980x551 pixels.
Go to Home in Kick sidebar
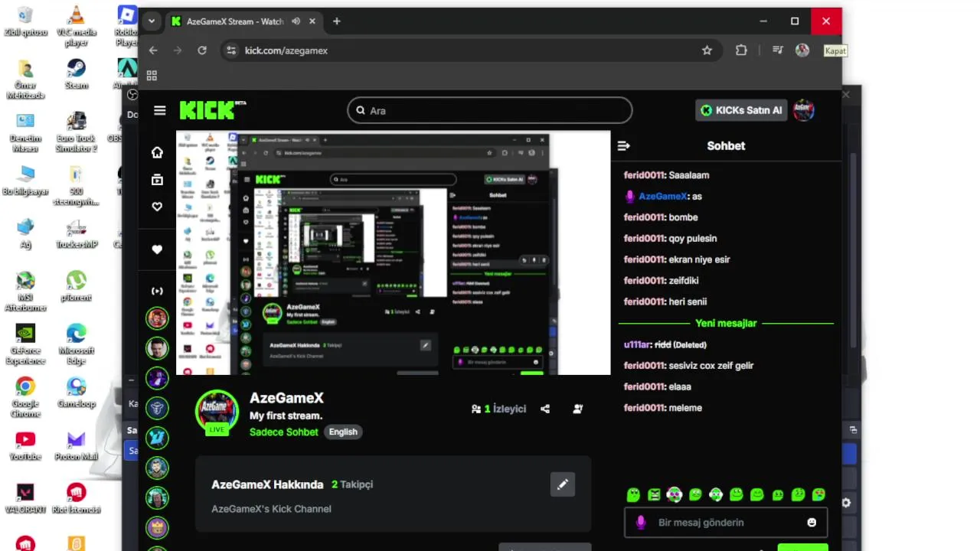[x=157, y=152]
